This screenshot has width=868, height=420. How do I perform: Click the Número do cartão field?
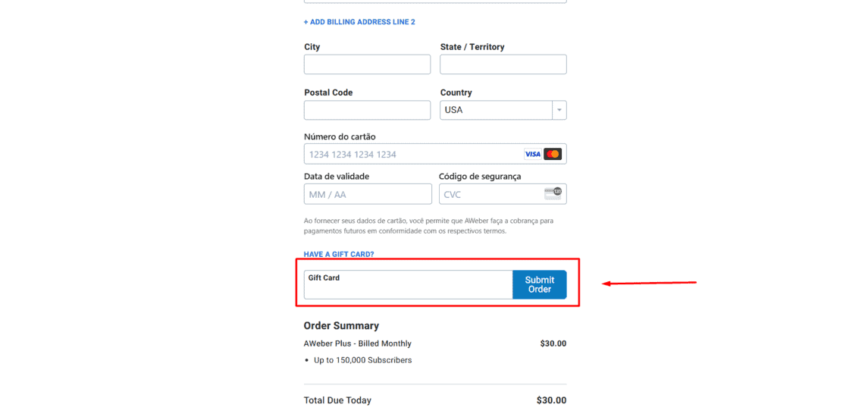(x=435, y=154)
